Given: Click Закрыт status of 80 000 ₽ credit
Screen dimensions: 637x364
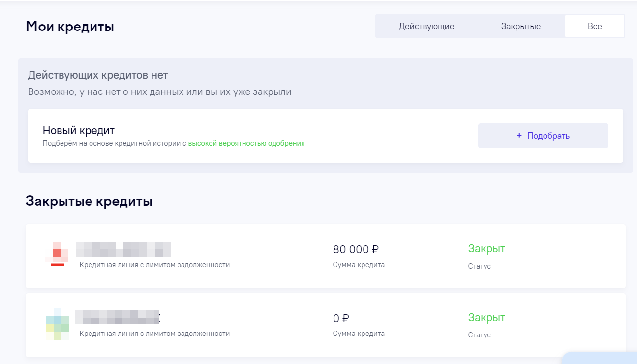Looking at the screenshot, I should pyautogui.click(x=486, y=249).
